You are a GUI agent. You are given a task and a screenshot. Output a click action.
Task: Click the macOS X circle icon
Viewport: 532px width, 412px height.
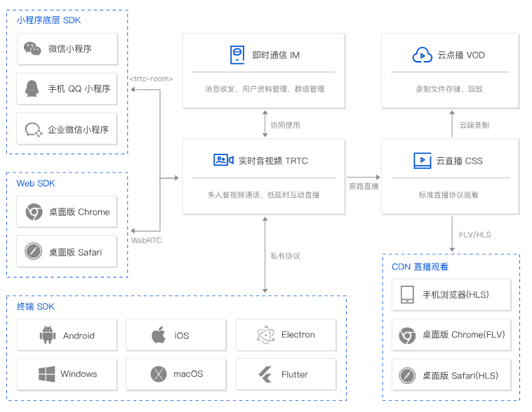pyautogui.click(x=159, y=374)
